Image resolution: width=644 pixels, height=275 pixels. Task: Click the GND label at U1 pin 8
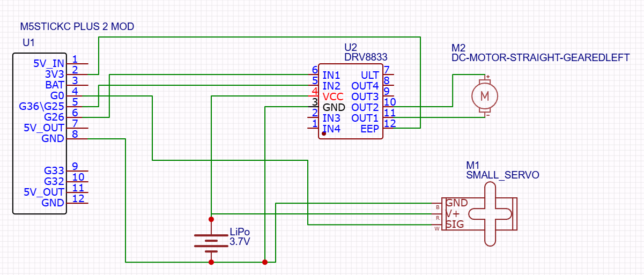53,138
